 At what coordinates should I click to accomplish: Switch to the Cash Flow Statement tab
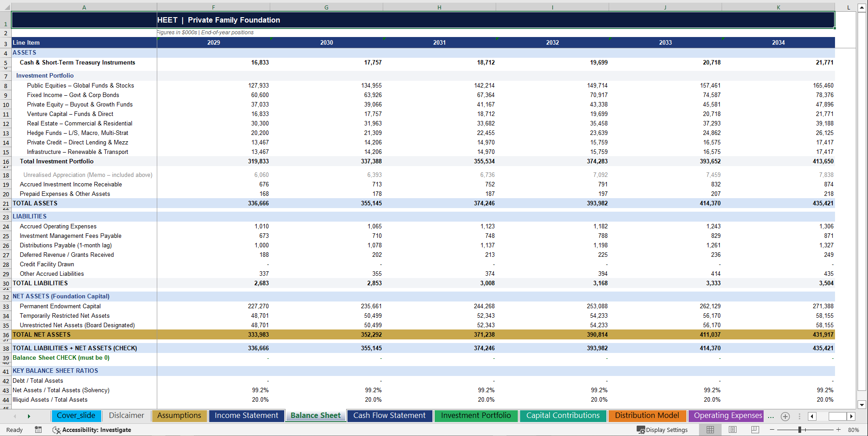pyautogui.click(x=389, y=416)
